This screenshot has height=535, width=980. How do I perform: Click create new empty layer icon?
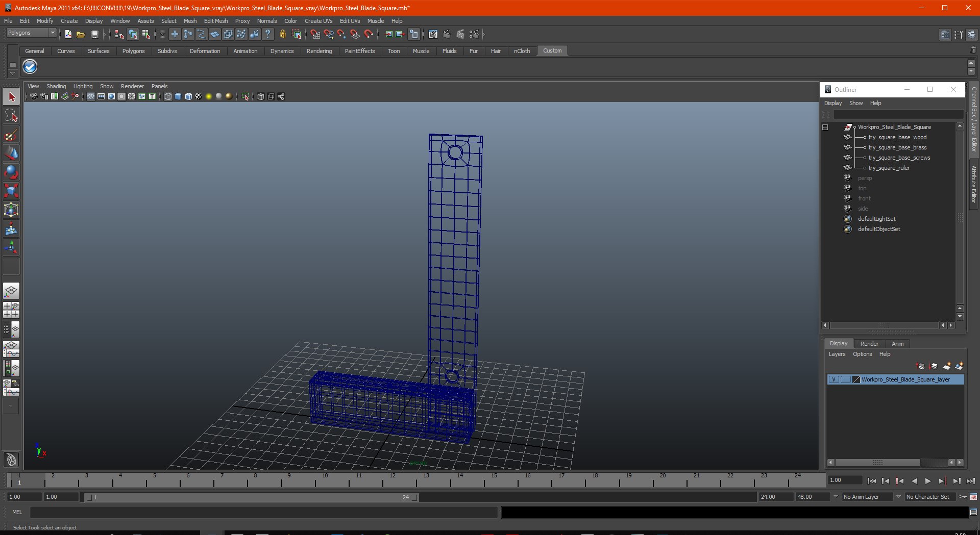(x=947, y=366)
